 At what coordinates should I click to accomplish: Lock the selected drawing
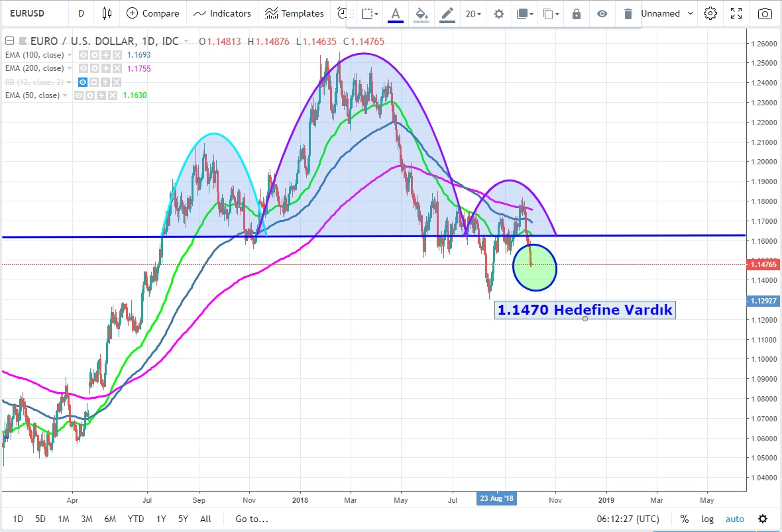[x=577, y=13]
